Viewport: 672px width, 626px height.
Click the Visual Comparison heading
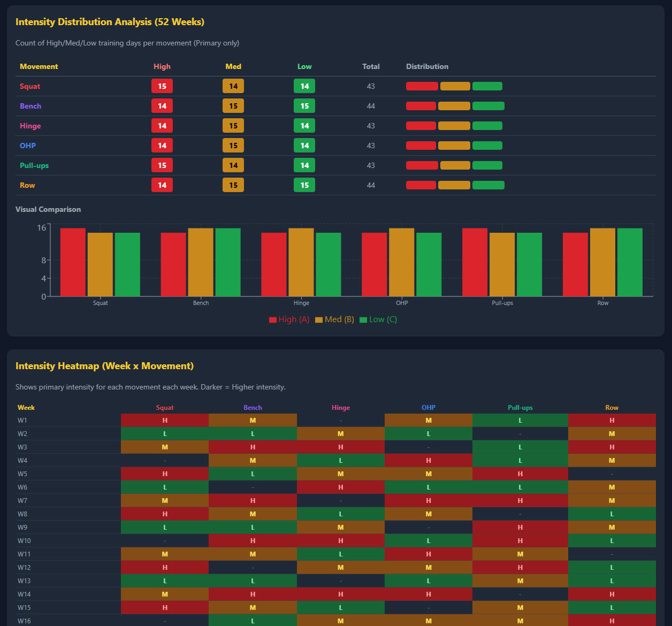pyautogui.click(x=48, y=209)
